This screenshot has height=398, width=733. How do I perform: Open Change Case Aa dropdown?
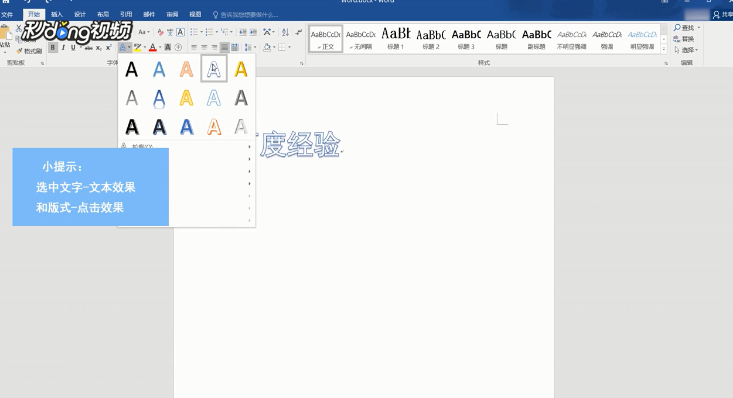coord(144,32)
